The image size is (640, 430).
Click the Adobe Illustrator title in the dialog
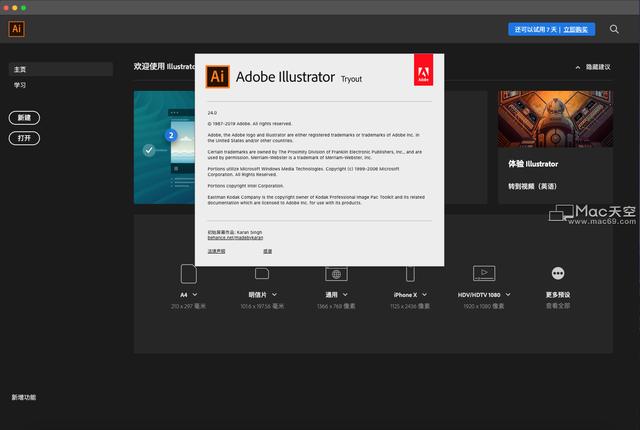tap(285, 77)
